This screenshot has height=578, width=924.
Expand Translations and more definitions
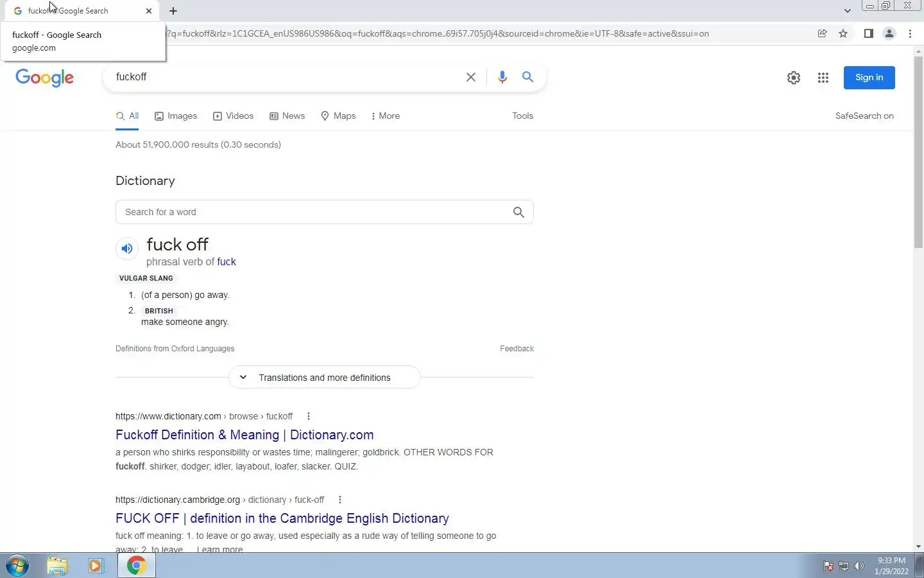325,378
